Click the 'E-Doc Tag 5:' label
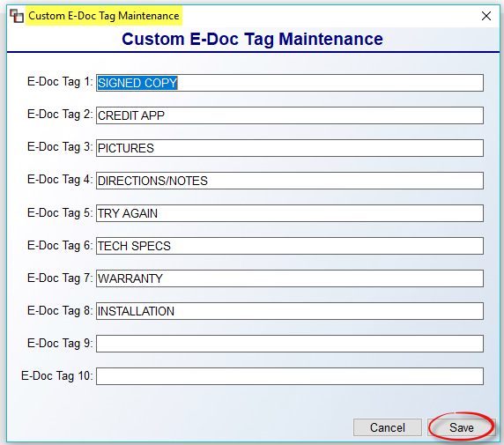Screen dimensions: 504x445 point(60,213)
